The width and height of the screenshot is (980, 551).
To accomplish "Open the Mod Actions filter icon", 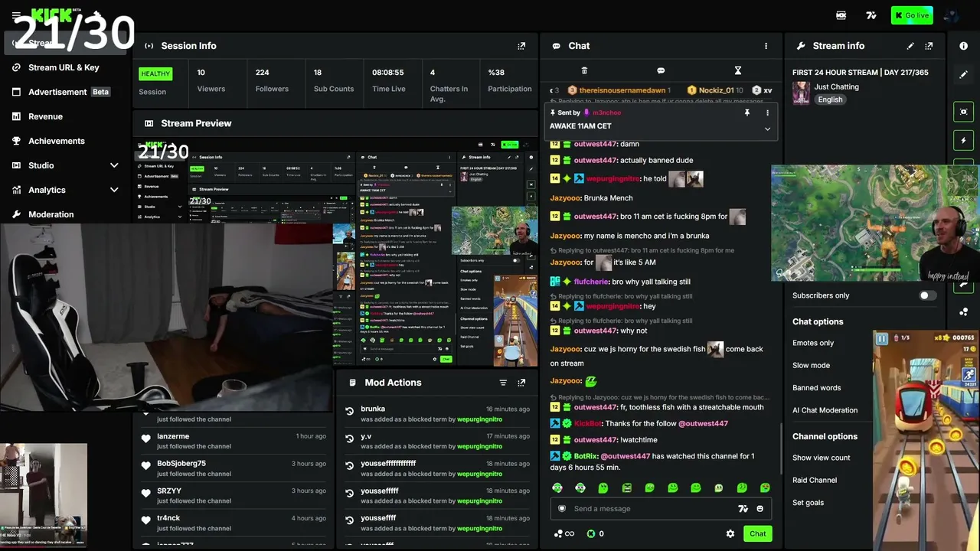I will (x=503, y=383).
